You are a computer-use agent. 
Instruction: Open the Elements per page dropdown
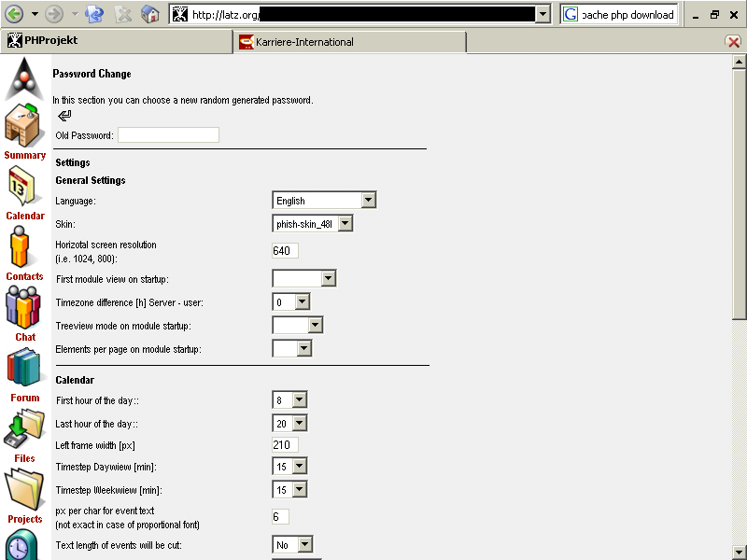pos(292,348)
